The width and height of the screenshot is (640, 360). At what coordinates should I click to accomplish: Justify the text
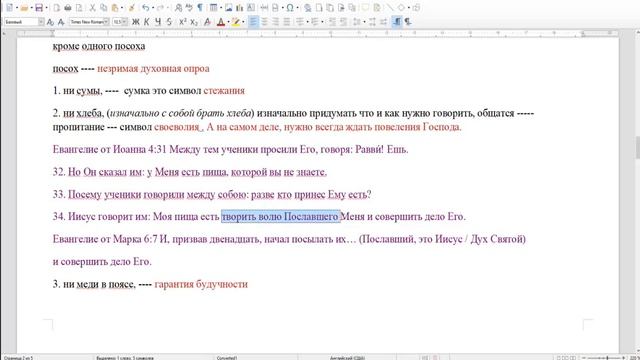[x=287, y=22]
